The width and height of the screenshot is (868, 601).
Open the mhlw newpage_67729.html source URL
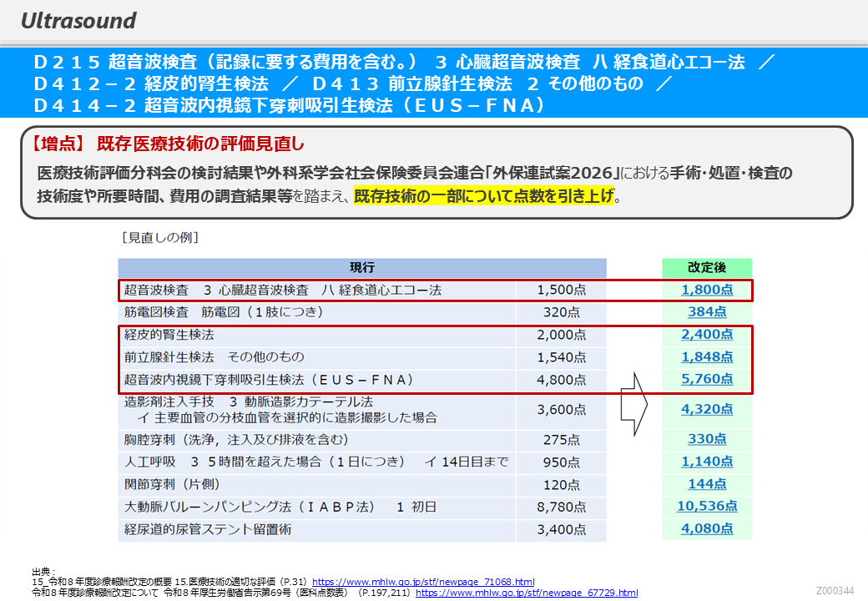(527, 593)
